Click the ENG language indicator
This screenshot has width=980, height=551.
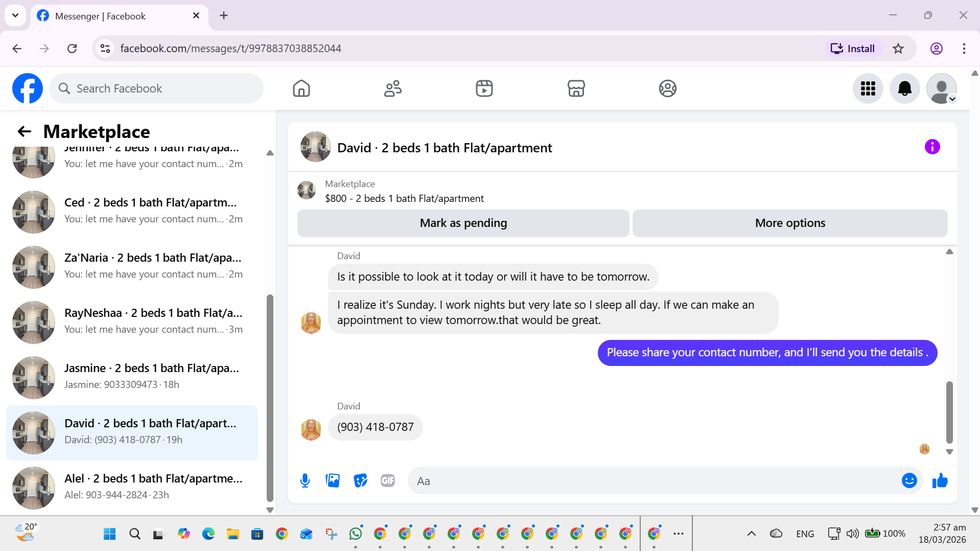pos(805,534)
